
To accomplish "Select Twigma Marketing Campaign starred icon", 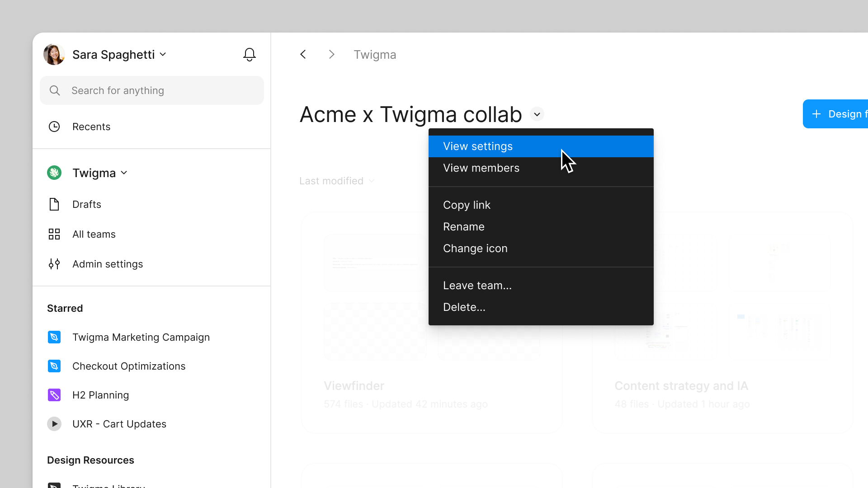I will coord(54,337).
